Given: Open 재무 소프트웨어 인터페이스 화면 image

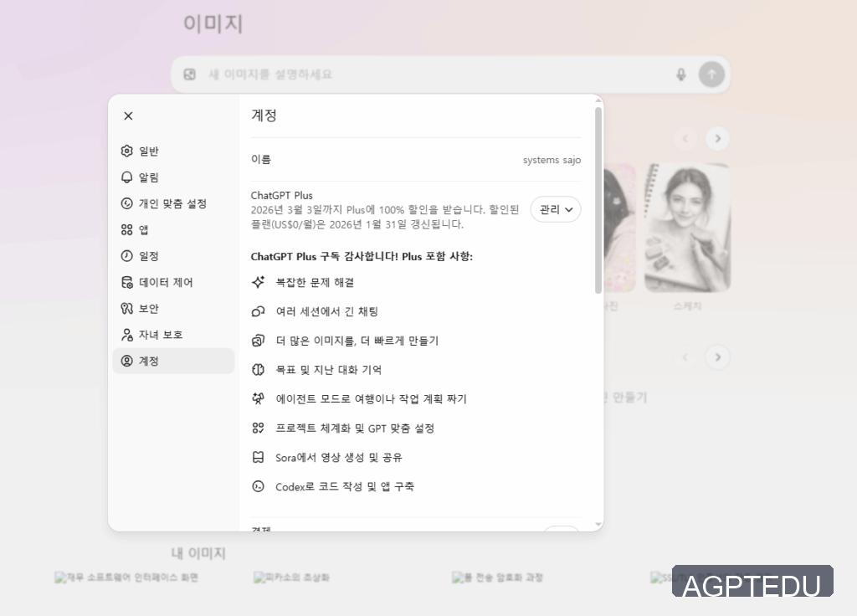Looking at the screenshot, I should coord(126,577).
